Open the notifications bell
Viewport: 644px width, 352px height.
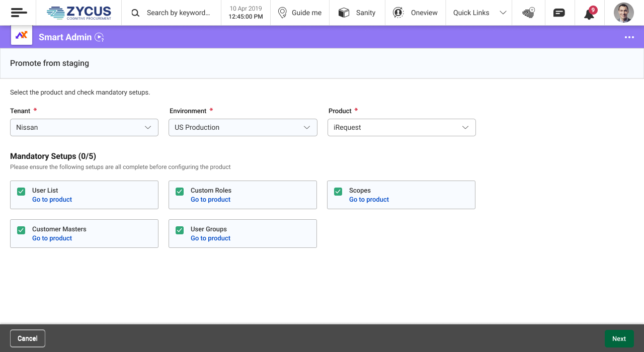point(589,14)
